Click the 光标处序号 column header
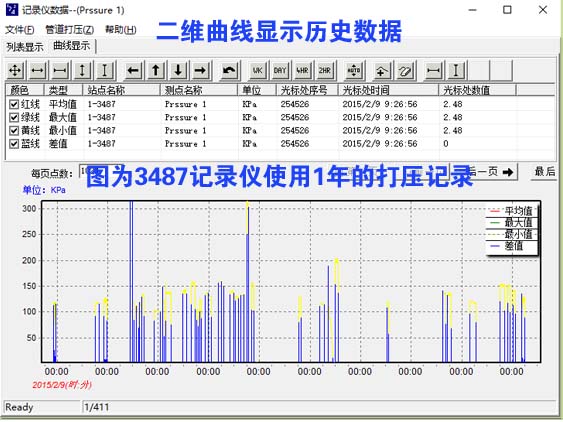 click(x=307, y=90)
